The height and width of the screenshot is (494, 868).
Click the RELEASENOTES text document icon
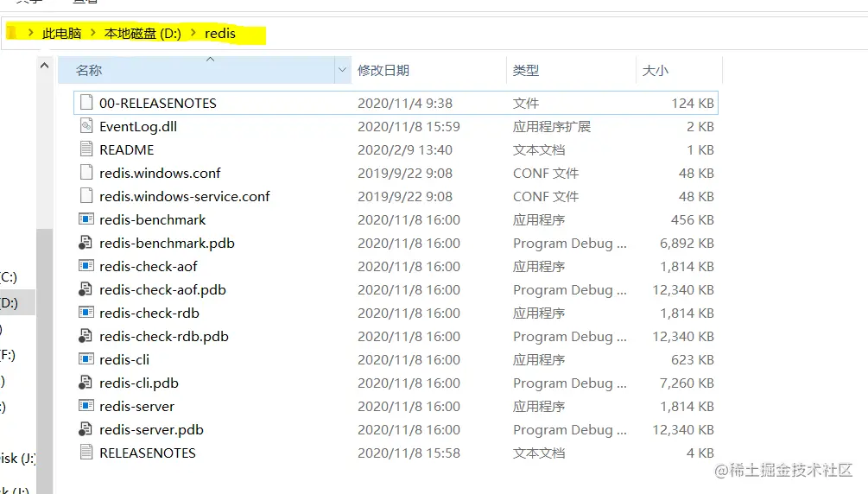(x=86, y=452)
